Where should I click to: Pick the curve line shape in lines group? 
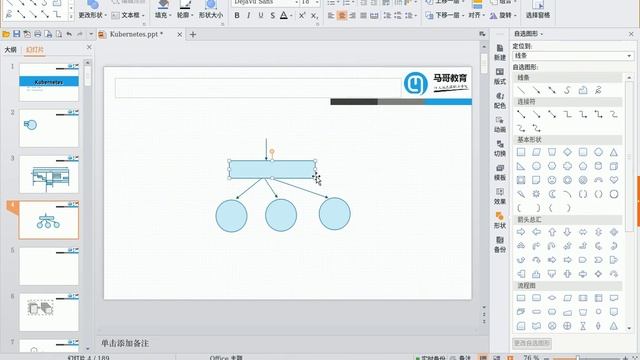[x=567, y=90]
